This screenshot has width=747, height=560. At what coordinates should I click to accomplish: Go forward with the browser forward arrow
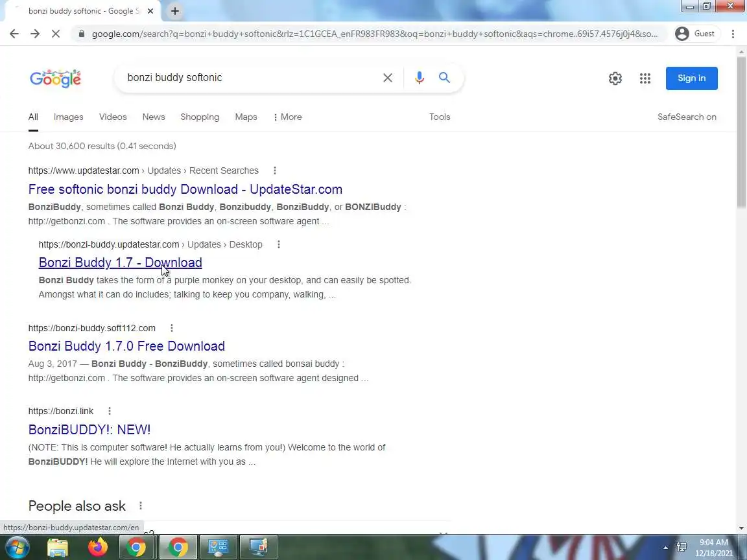(35, 34)
